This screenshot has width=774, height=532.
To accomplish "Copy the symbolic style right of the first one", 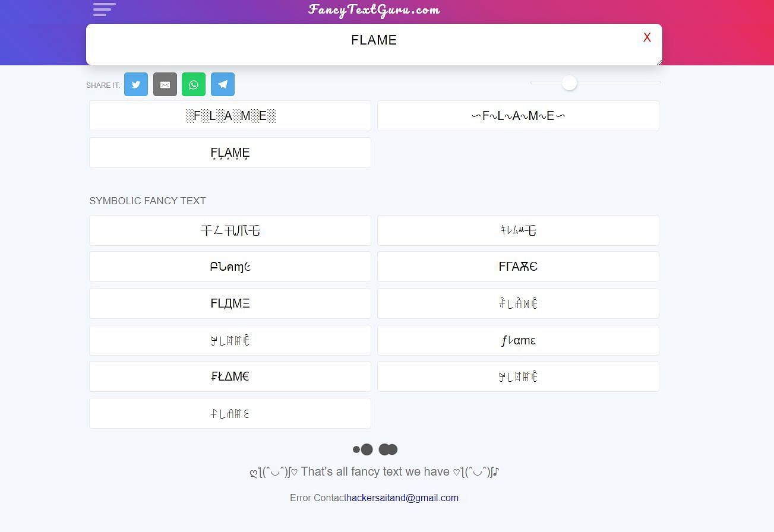I will [x=518, y=230].
